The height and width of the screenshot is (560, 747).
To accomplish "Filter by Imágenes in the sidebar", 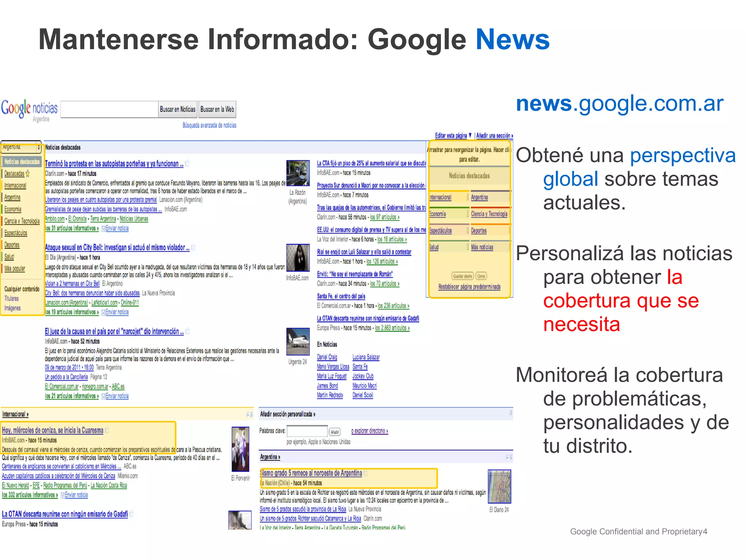I will coord(12,308).
